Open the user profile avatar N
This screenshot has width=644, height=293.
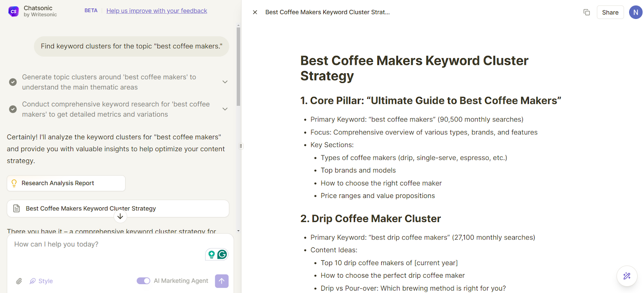(x=636, y=12)
